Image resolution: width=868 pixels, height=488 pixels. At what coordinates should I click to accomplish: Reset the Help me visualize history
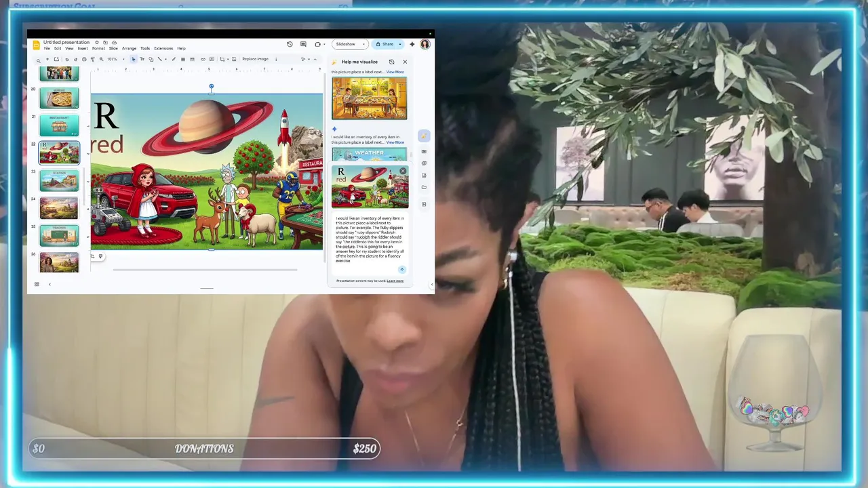tap(391, 62)
